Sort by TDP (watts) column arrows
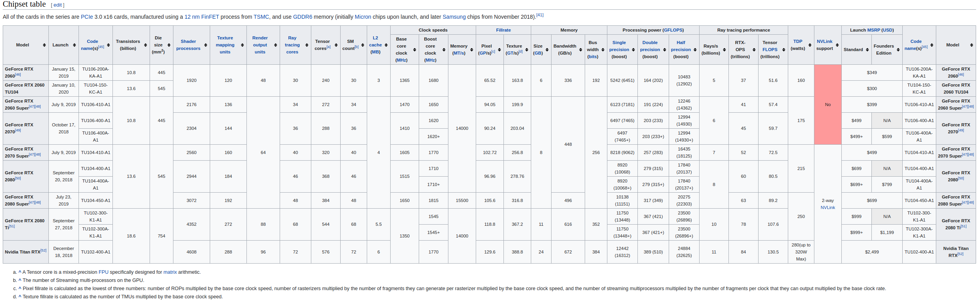The height and width of the screenshot is (303, 980). point(810,45)
